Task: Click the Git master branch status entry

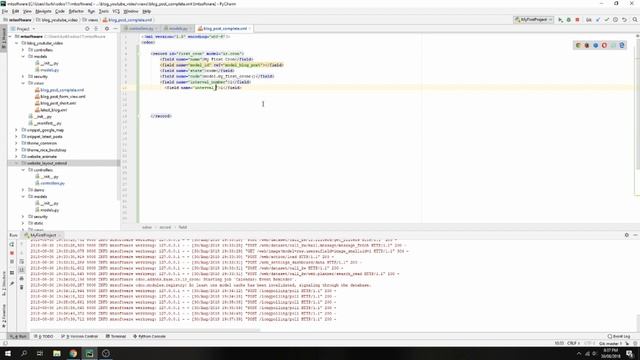Action: pos(610,343)
